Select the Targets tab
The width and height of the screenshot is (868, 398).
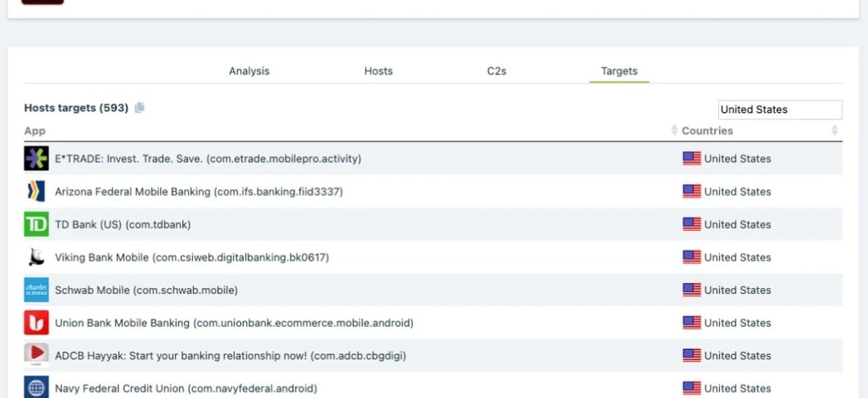click(619, 71)
